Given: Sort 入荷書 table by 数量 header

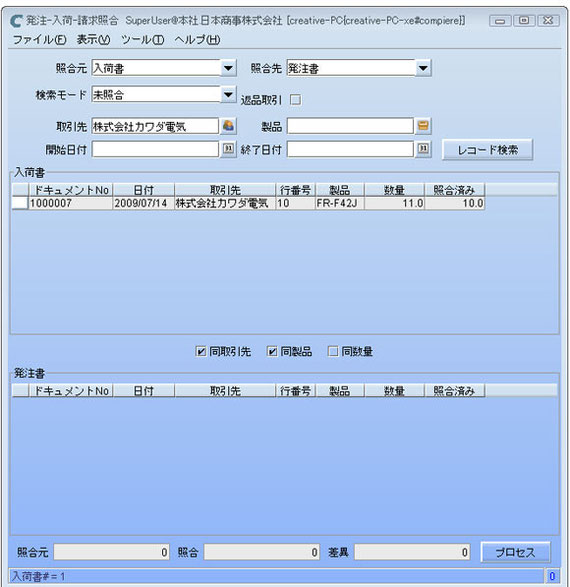Looking at the screenshot, I should click(394, 190).
